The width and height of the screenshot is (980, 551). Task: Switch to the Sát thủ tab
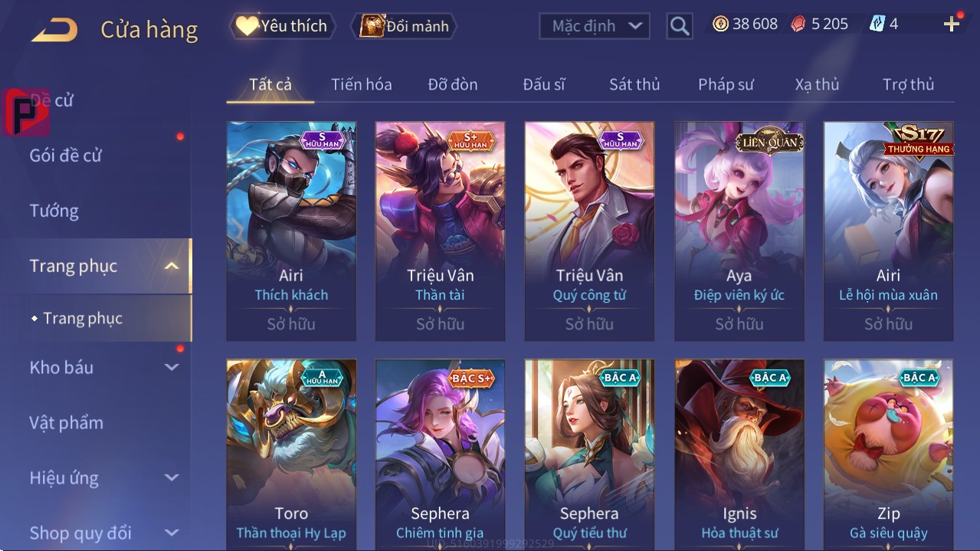coord(634,84)
